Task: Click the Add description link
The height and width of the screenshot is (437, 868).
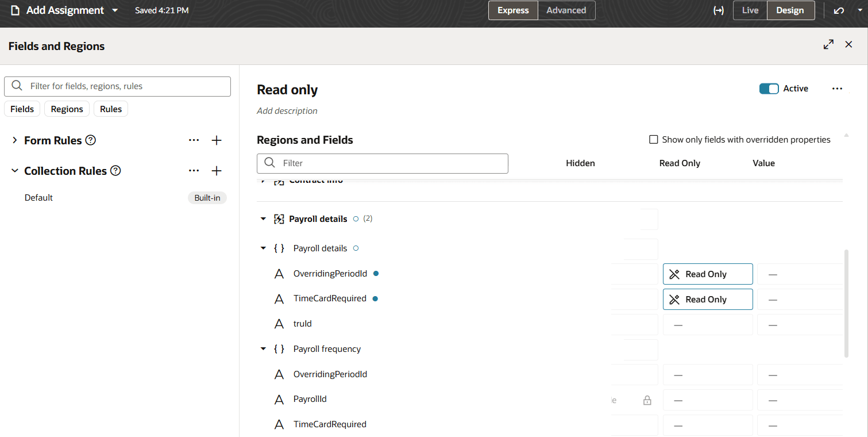Action: 287,110
